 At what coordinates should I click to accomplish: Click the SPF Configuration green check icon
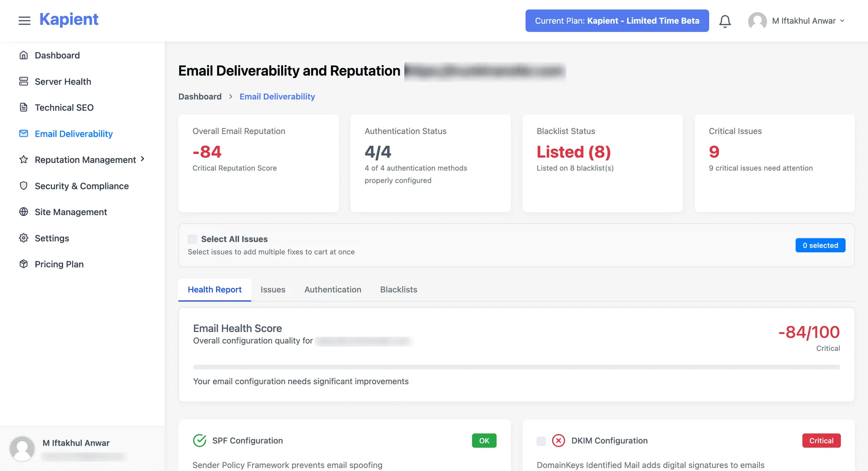[200, 441]
